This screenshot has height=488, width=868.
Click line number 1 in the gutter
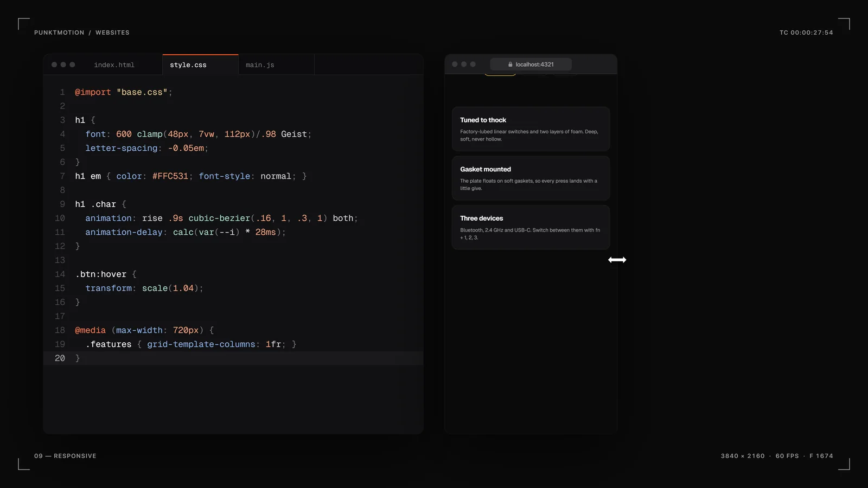tap(62, 92)
